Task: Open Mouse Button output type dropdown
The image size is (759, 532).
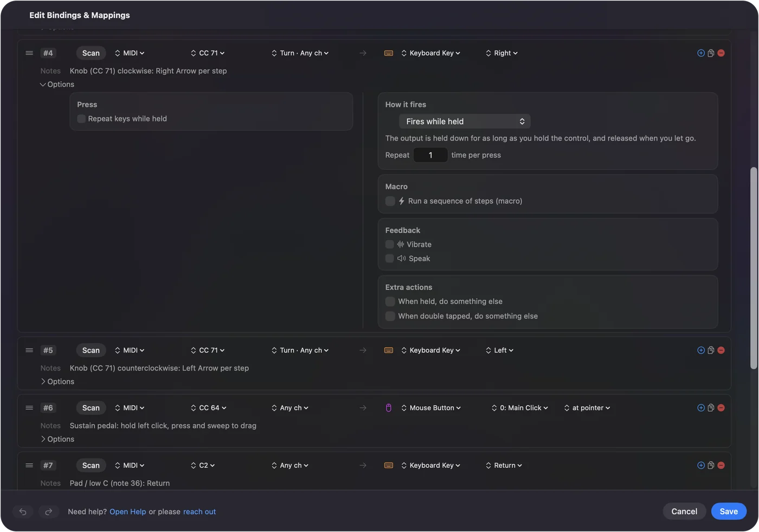Action: [432, 408]
